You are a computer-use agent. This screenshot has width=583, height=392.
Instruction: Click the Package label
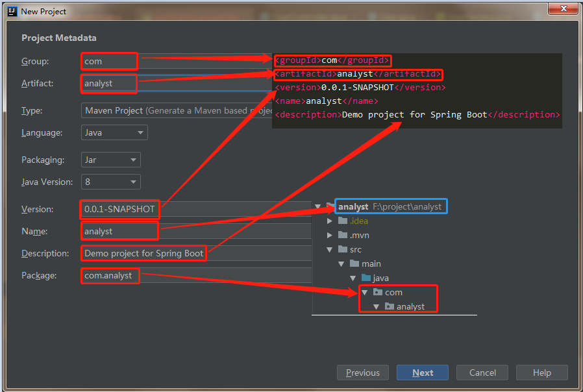(x=39, y=275)
